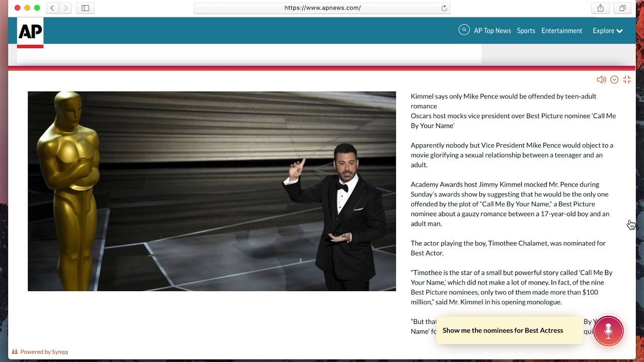
Task: Toggle the Safari sidebar button
Action: point(86,8)
